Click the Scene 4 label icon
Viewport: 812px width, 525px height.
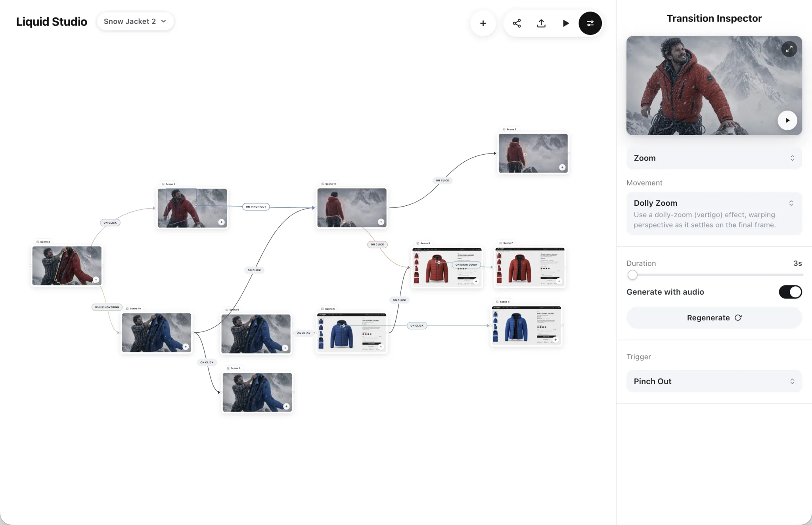[497, 301]
